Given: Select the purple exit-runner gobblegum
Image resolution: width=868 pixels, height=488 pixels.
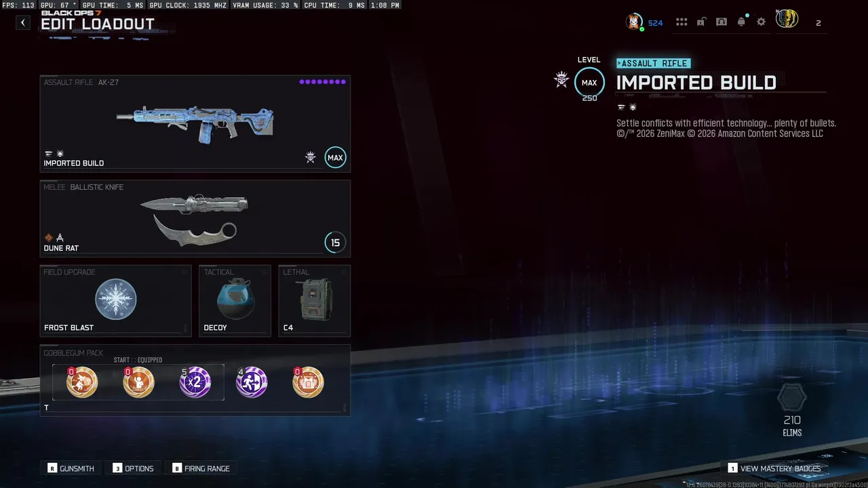Looking at the screenshot, I should coord(252,382).
